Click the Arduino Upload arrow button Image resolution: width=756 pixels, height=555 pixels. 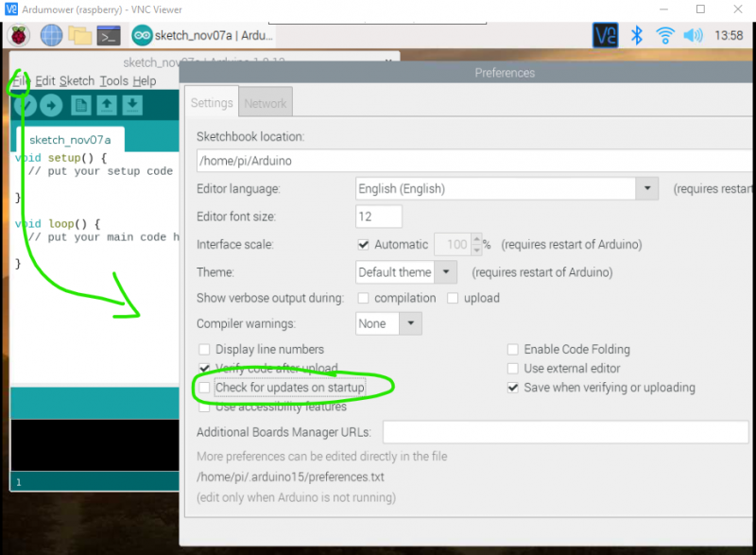[51, 105]
